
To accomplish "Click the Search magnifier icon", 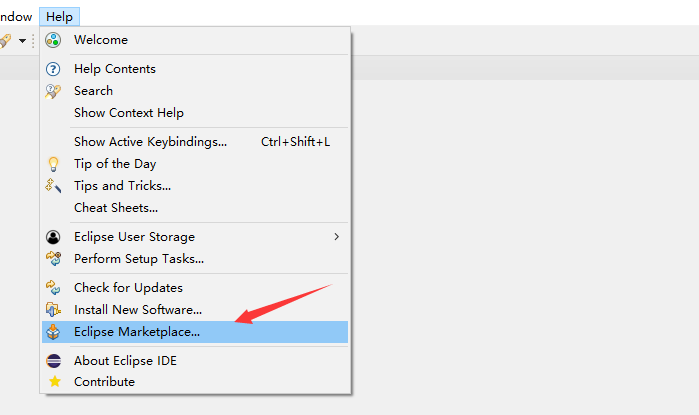I will click(x=53, y=91).
